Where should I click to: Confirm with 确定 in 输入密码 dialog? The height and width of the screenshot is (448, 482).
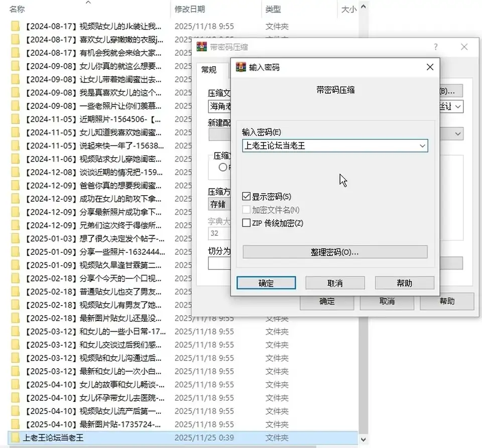[x=266, y=283]
